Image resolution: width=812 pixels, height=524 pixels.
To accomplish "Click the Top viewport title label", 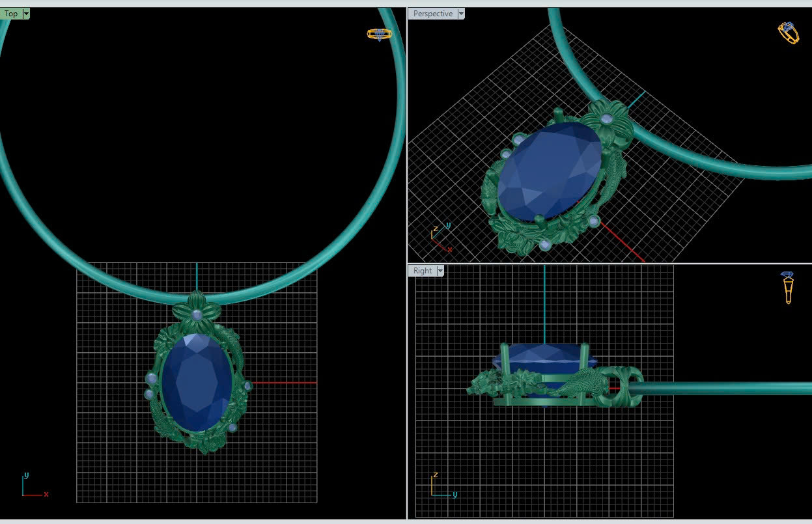I will coord(11,14).
